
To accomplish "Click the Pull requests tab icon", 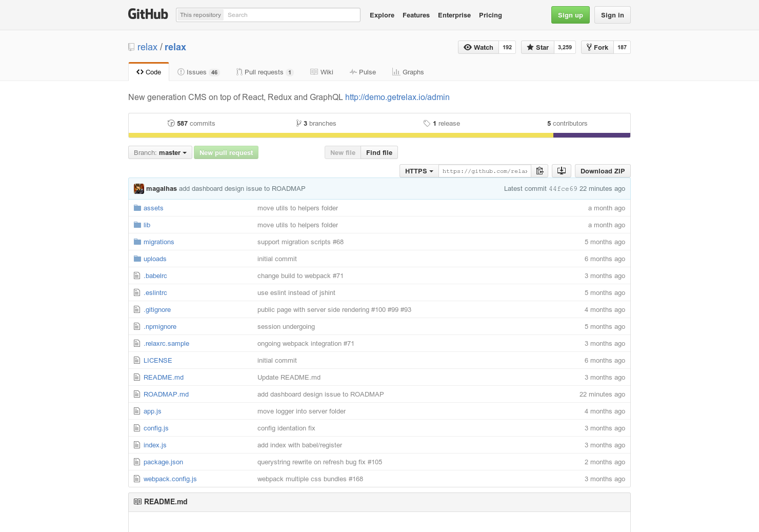I will coord(239,72).
